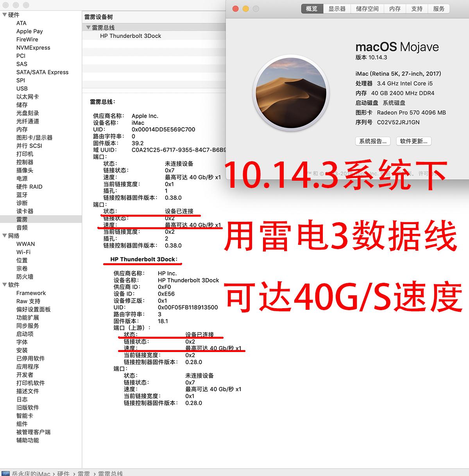Select SAS in sidebar
Image resolution: width=469 pixels, height=476 pixels.
pyautogui.click(x=22, y=64)
